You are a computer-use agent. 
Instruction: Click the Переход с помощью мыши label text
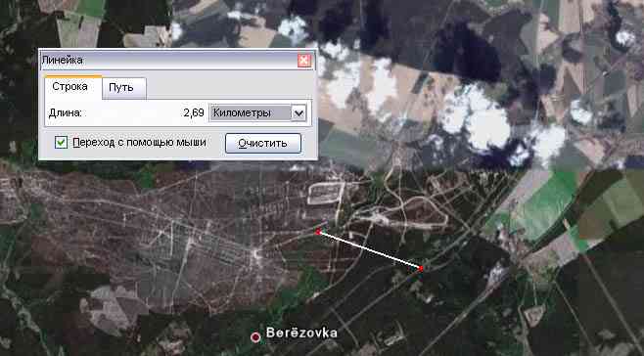click(x=139, y=142)
